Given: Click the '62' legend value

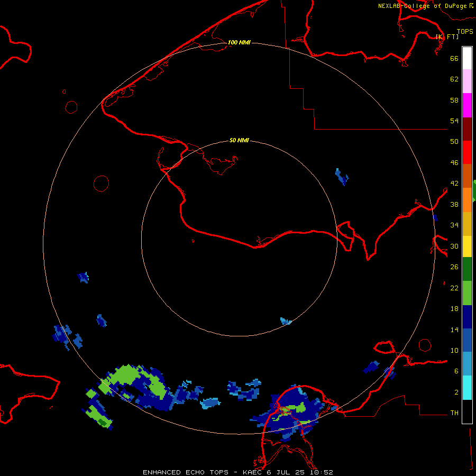Looking at the screenshot, I should [454, 79].
